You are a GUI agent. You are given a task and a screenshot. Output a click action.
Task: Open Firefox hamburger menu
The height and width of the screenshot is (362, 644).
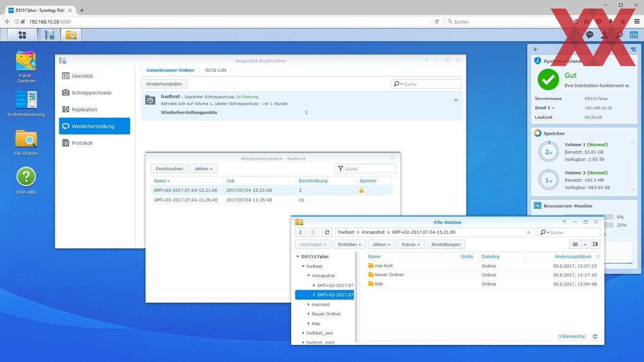(x=637, y=21)
